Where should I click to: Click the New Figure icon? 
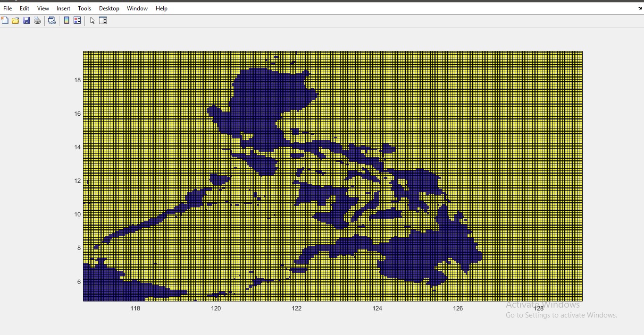5,20
